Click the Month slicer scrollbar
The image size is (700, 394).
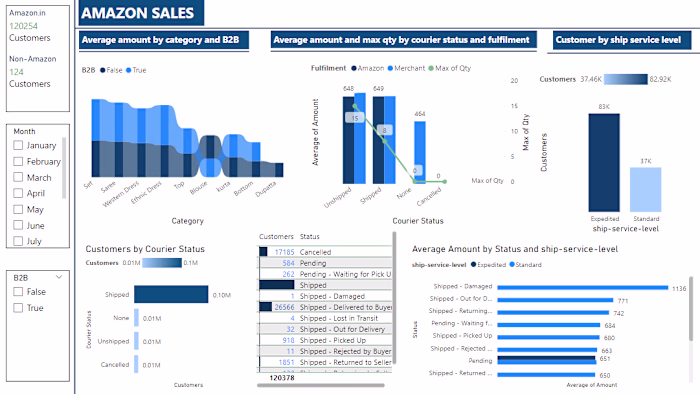coord(64,168)
